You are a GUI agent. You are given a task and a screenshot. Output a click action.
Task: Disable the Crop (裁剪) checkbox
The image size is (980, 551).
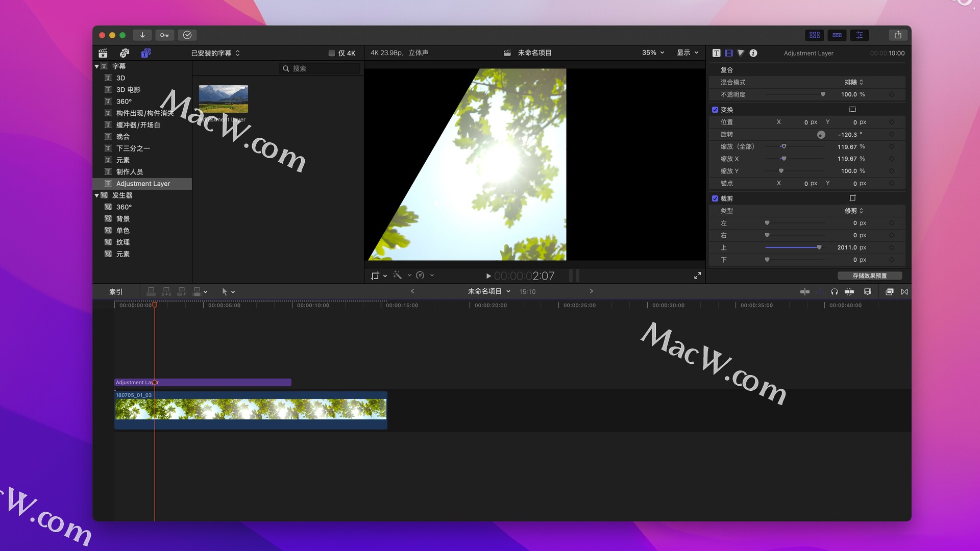pyautogui.click(x=715, y=198)
